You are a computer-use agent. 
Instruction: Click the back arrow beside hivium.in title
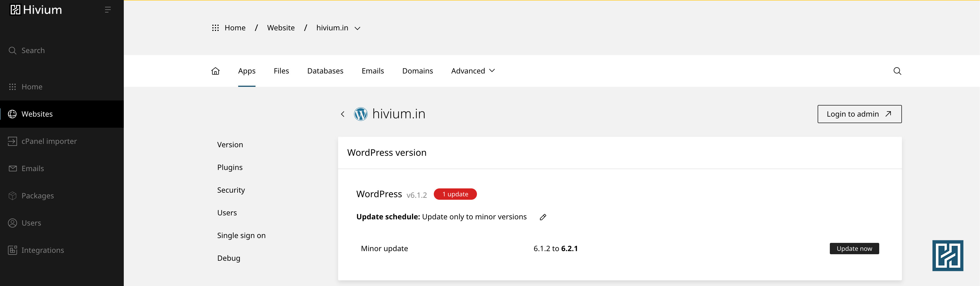[x=342, y=114]
